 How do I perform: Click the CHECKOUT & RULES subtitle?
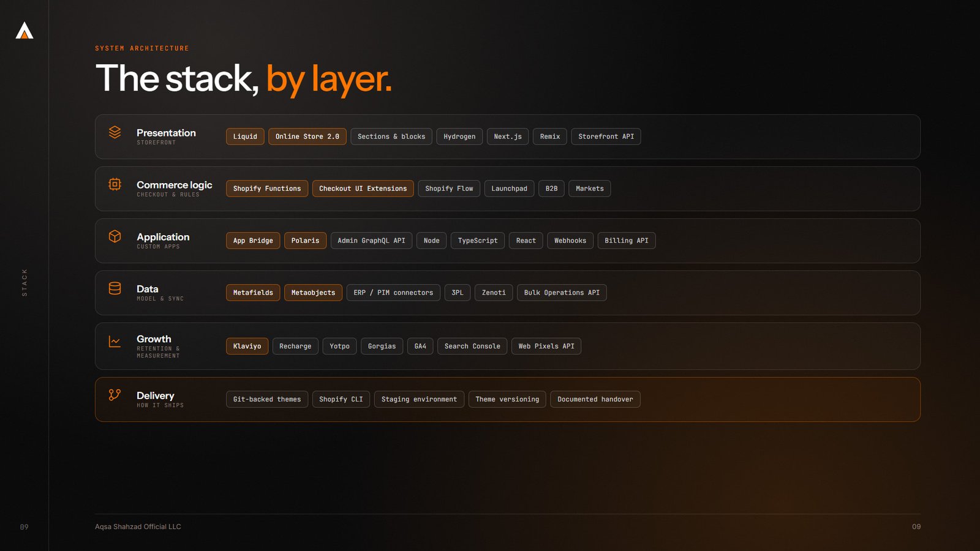pyautogui.click(x=168, y=195)
